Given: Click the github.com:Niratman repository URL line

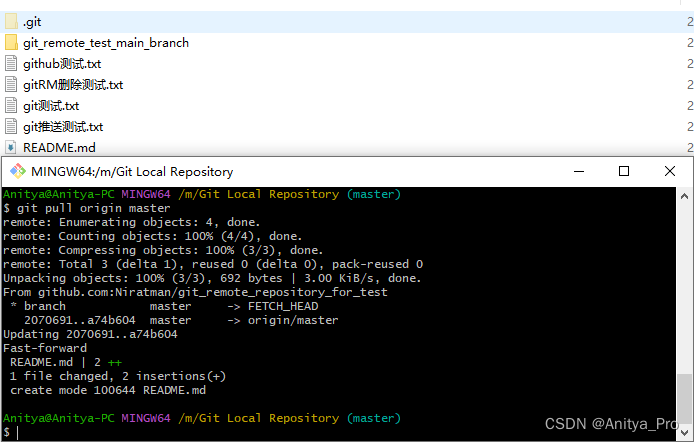Looking at the screenshot, I should click(195, 292).
